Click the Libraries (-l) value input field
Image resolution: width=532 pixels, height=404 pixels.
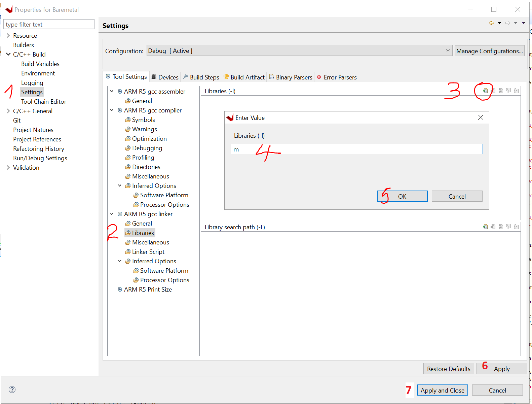[x=356, y=149]
